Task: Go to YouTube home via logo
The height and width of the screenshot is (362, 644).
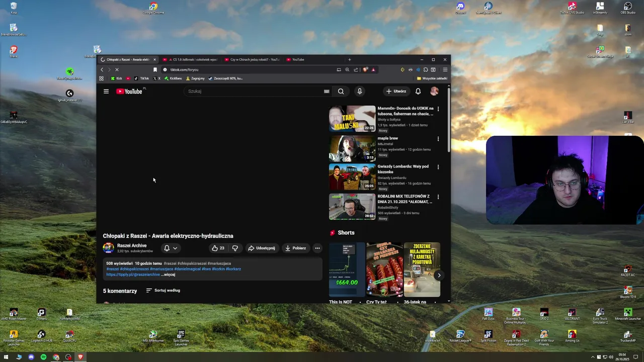Action: coord(130,91)
